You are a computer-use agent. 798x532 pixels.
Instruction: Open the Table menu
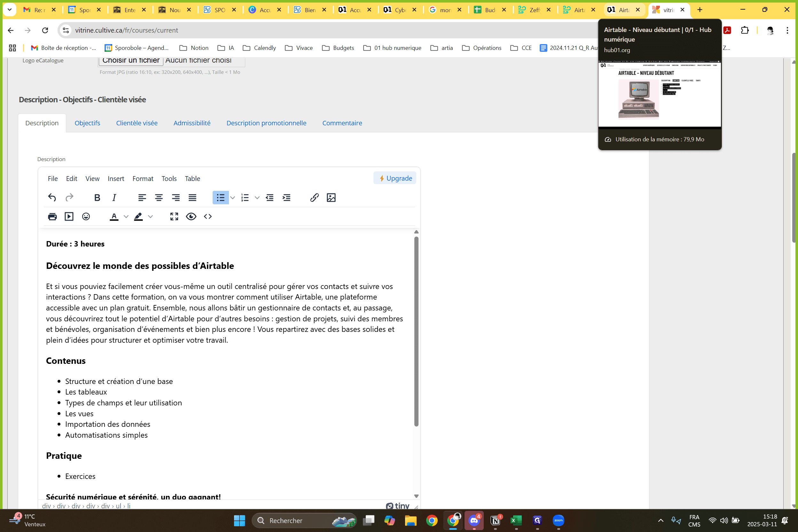[192, 178]
